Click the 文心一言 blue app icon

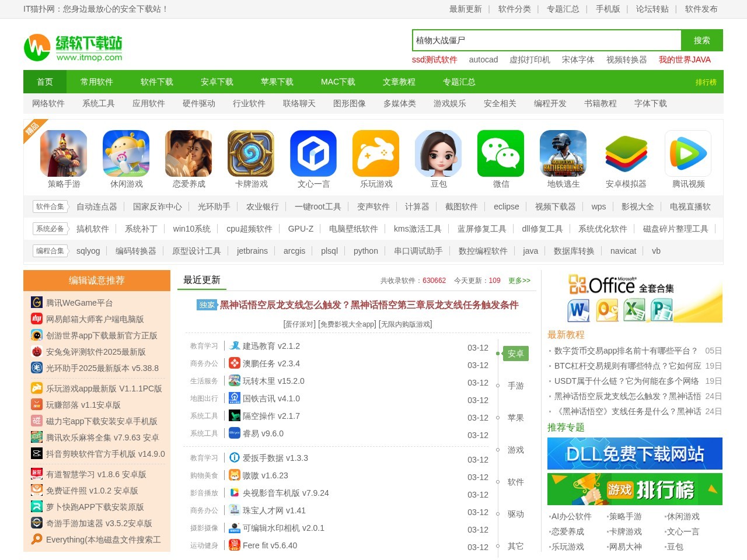point(313,153)
